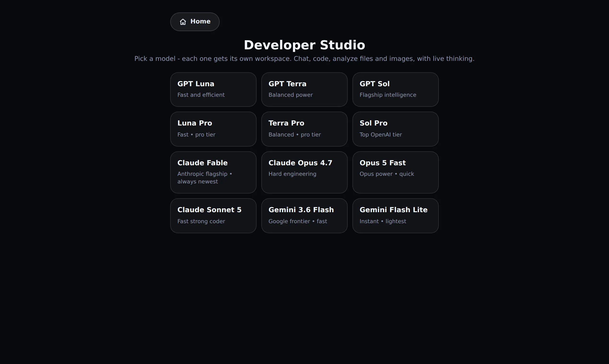This screenshot has height=364, width=609.
Task: Choose the GPT Sol workspace card
Action: pyautogui.click(x=395, y=90)
